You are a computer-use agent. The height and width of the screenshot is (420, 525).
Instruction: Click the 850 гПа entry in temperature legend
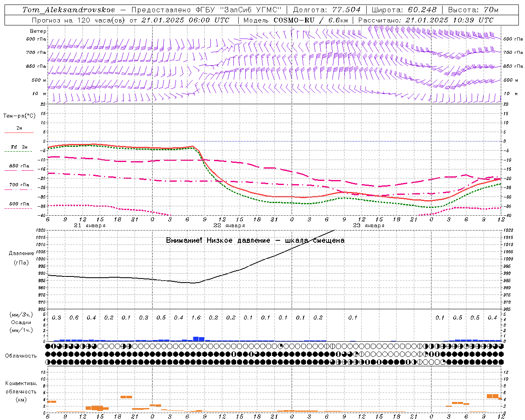tap(19, 166)
